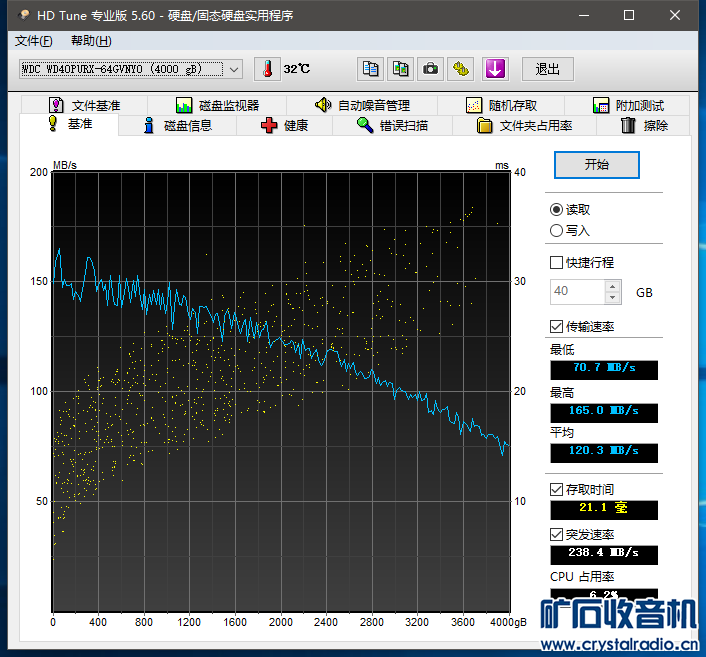Switch to the 擦除 tab
706x657 pixels.
tap(644, 125)
